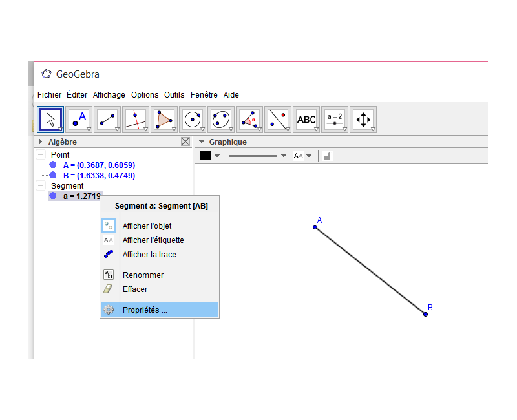Viewport: 517px width, 420px height.
Task: Select the Slider a=2 tool
Action: pyautogui.click(x=335, y=120)
